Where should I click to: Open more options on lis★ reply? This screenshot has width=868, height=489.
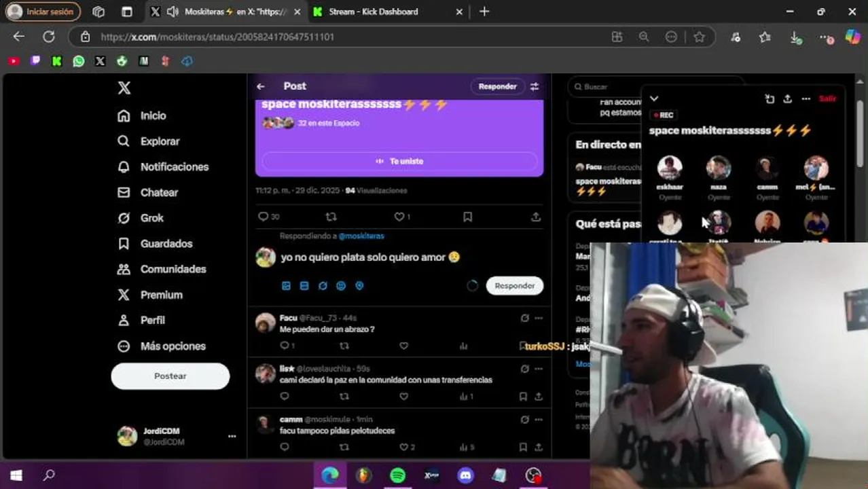[x=539, y=369]
